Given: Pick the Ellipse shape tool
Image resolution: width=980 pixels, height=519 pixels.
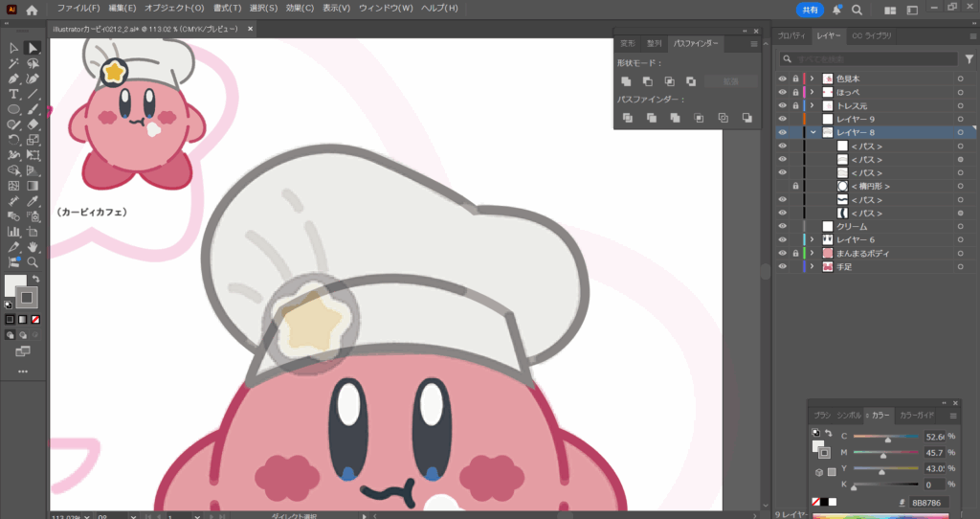Looking at the screenshot, I should (14, 109).
